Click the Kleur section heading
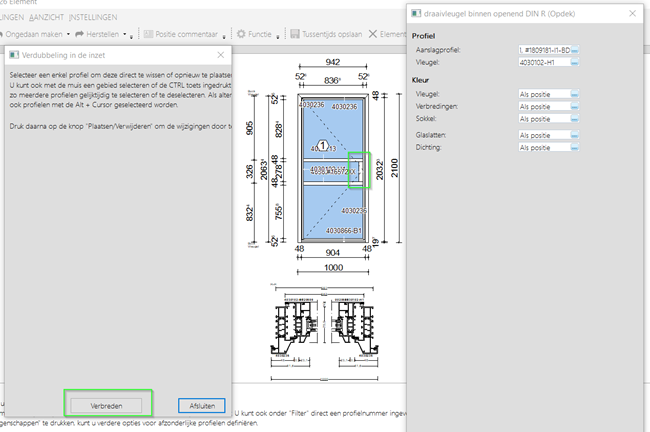Viewport: 650px width, 432px height. coord(420,80)
